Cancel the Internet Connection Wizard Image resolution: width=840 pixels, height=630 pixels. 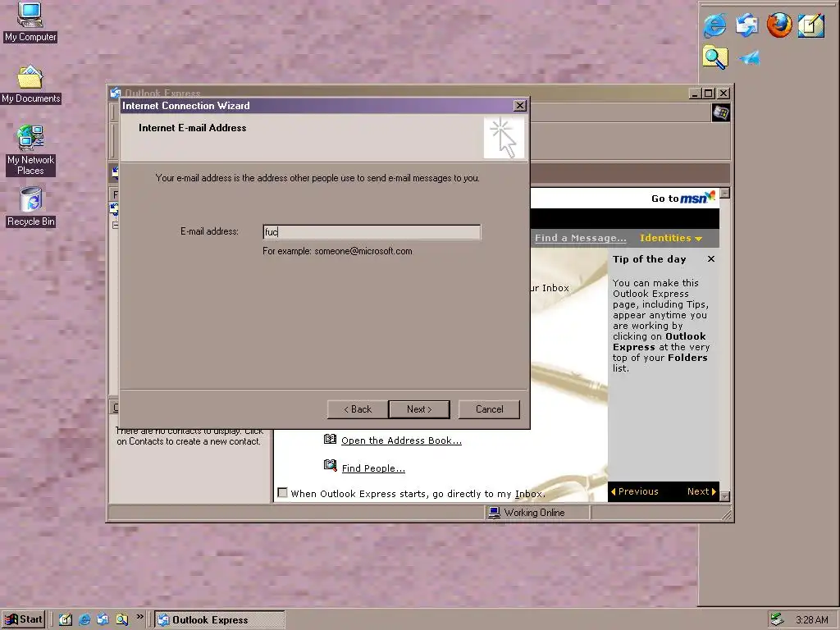coord(489,409)
